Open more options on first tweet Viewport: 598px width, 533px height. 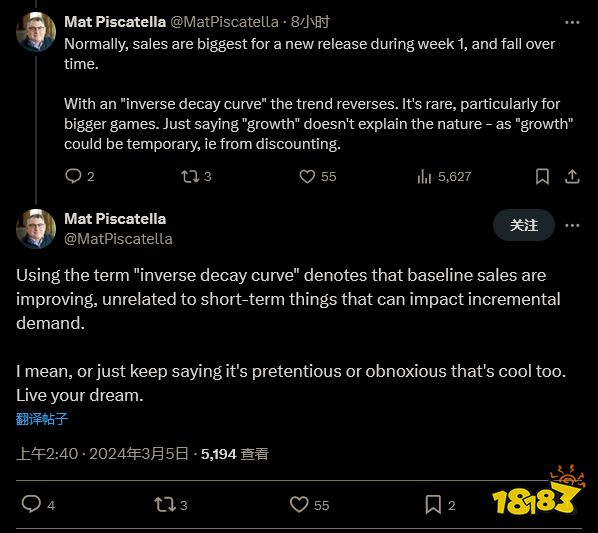point(572,23)
